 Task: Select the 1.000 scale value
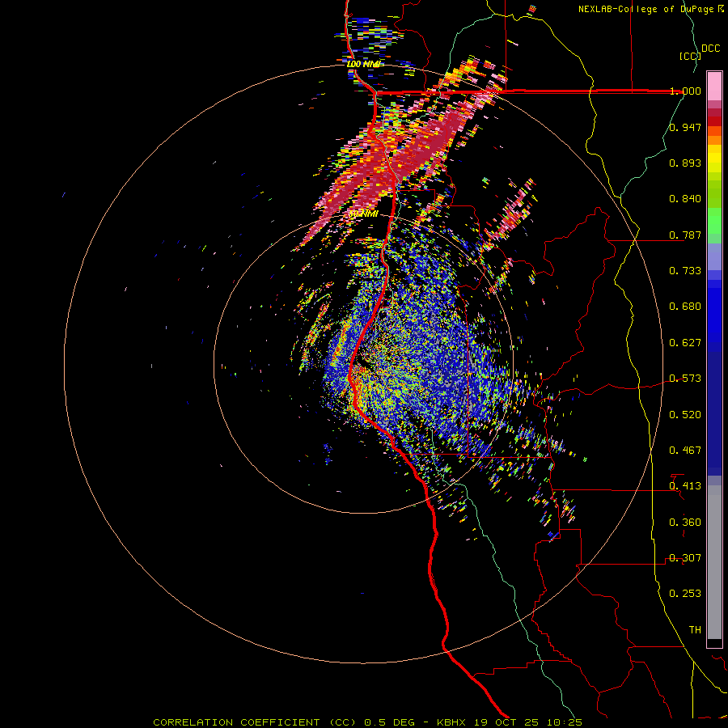point(685,91)
